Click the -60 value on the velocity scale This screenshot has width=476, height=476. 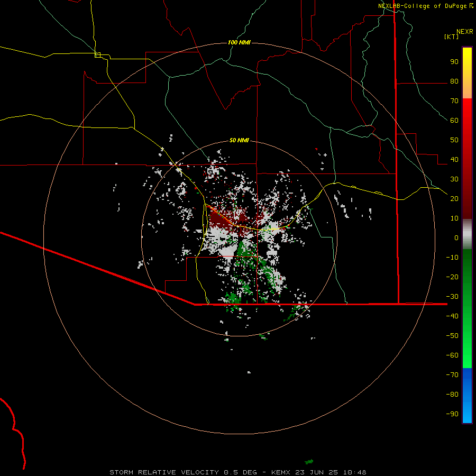point(452,355)
